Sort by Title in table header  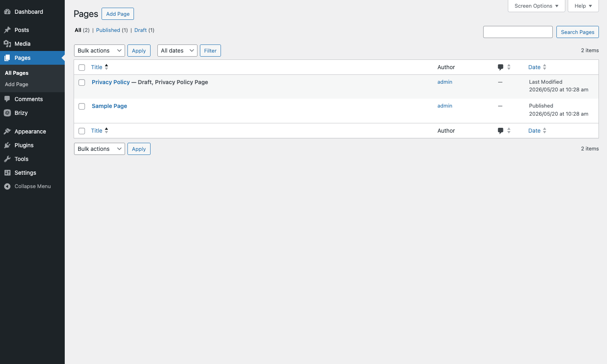click(97, 67)
